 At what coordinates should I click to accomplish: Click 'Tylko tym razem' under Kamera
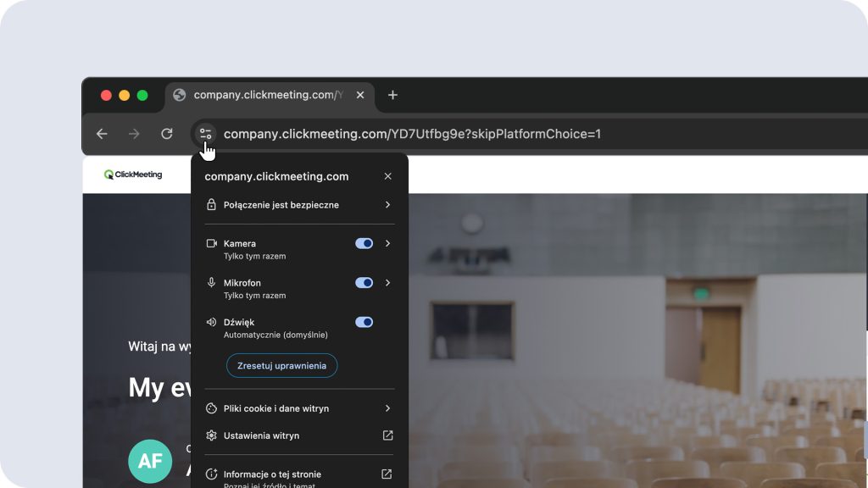(254, 256)
